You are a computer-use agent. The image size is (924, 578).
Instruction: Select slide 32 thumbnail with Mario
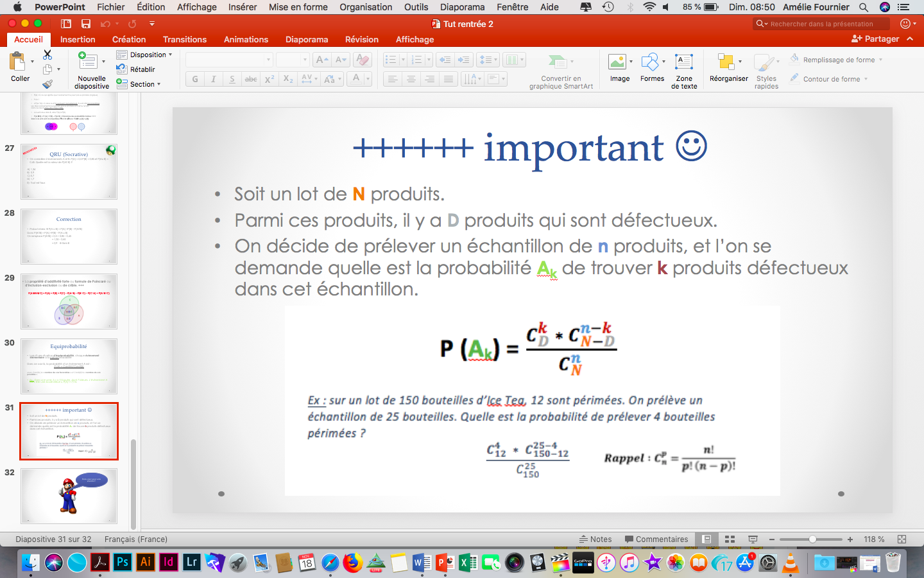tap(69, 496)
